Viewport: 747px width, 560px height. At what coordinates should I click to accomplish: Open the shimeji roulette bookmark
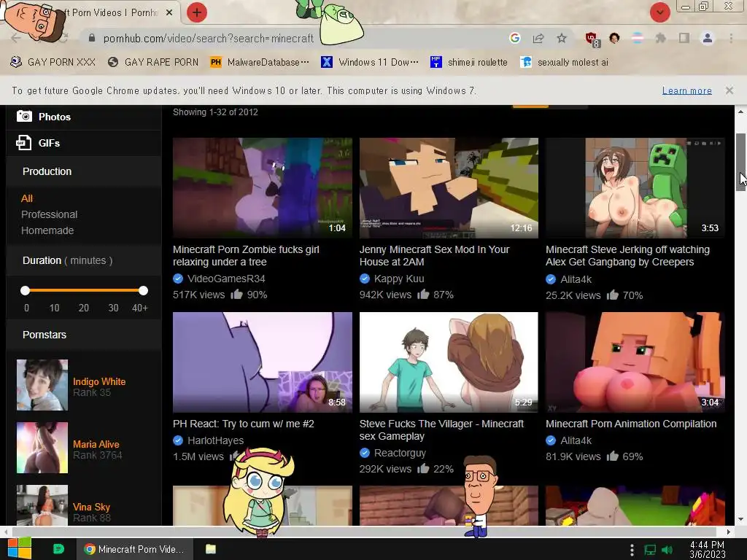[469, 62]
